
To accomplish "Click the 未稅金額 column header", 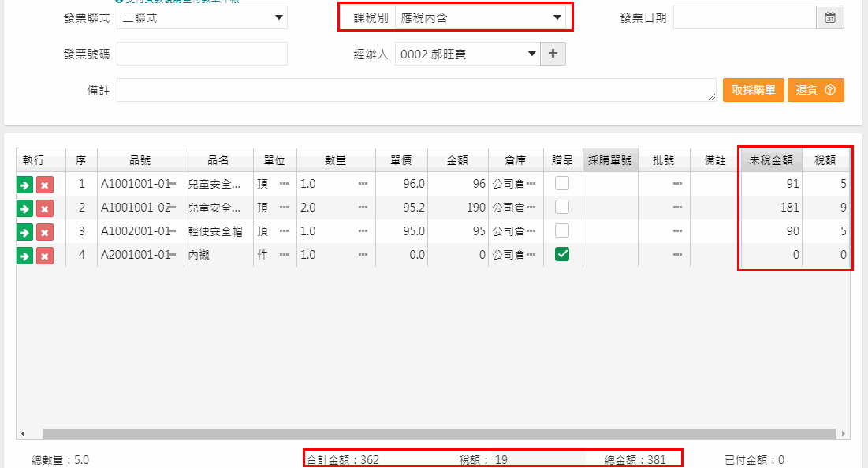I will (x=772, y=160).
